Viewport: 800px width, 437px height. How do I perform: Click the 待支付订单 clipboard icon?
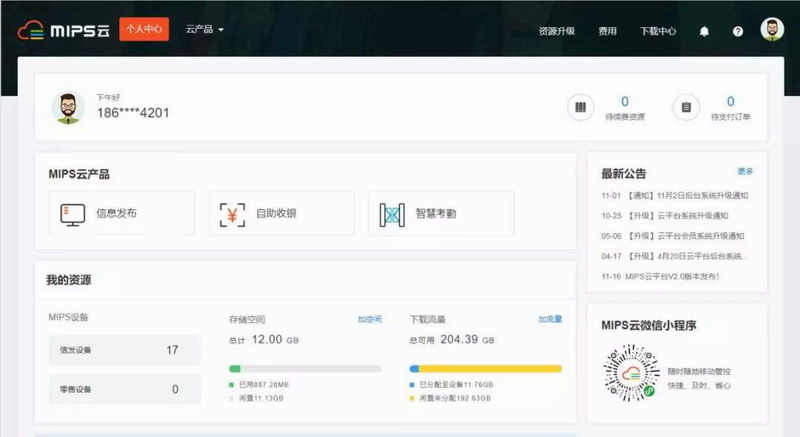pos(685,107)
